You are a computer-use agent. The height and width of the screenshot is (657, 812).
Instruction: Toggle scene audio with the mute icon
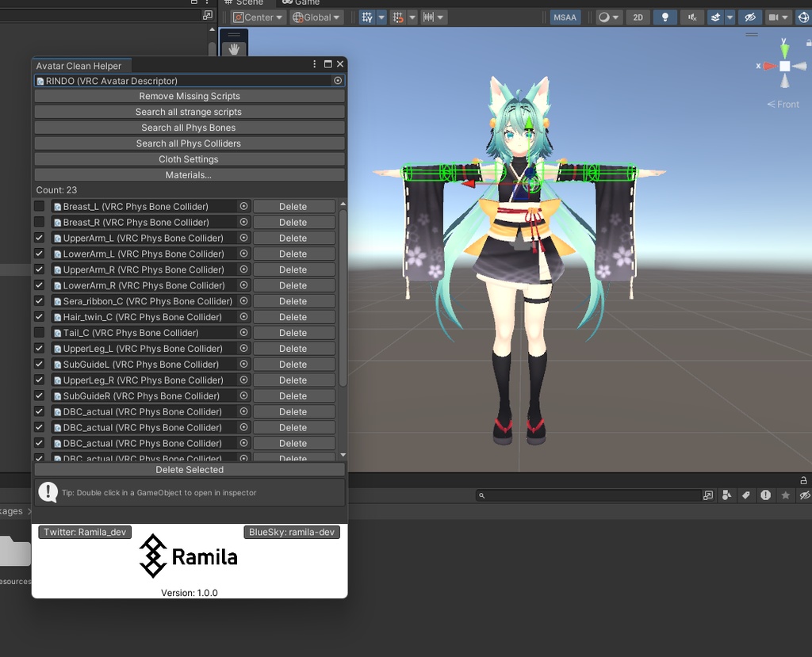tap(691, 17)
